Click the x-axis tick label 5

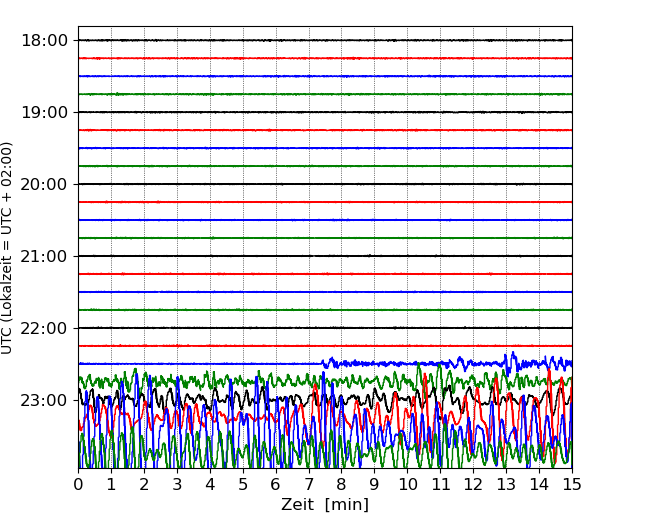[x=243, y=484]
